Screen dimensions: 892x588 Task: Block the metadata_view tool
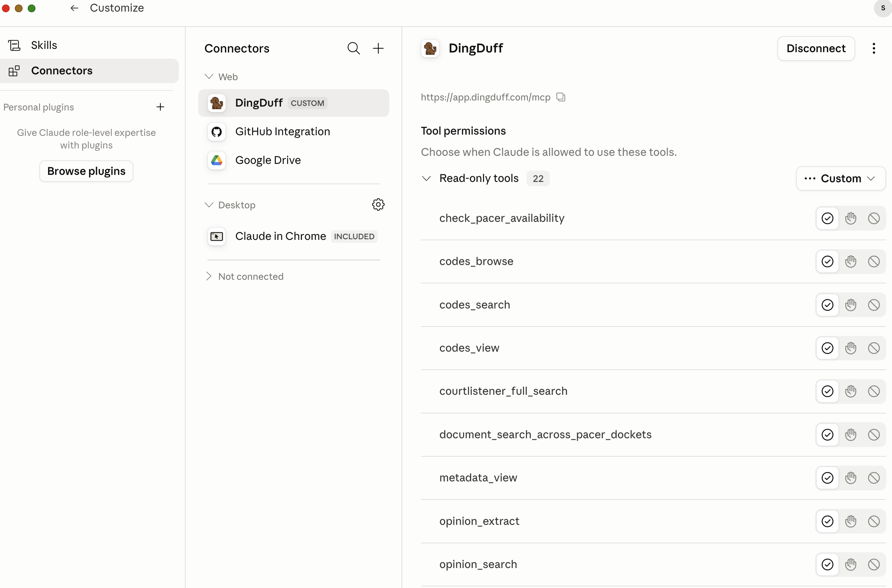click(x=874, y=478)
